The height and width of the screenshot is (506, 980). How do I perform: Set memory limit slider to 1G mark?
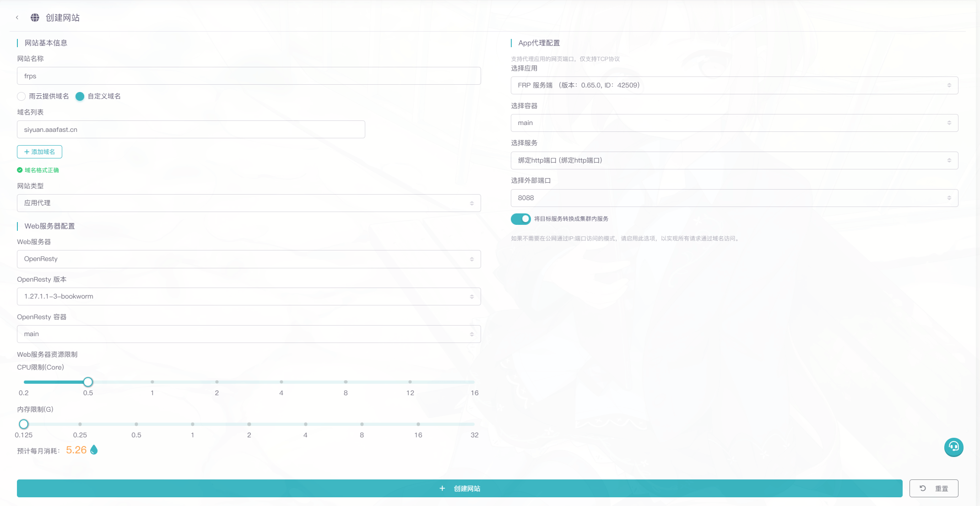point(193,424)
